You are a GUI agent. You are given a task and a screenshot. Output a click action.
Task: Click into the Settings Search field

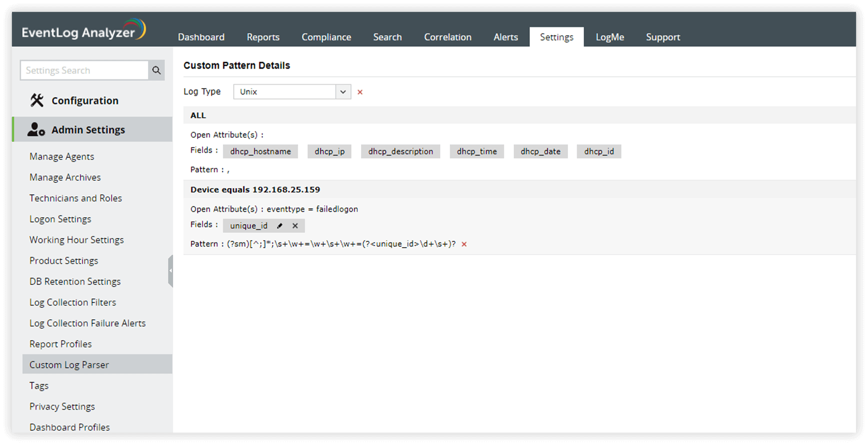click(x=85, y=70)
